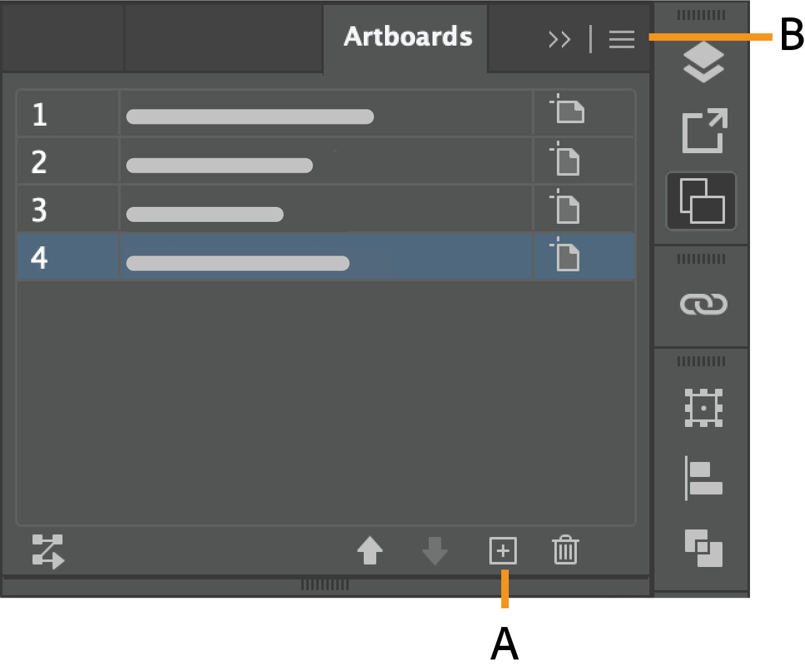Collapse panel with double-chevron arrows
This screenshot has width=805, height=672.
tap(559, 39)
